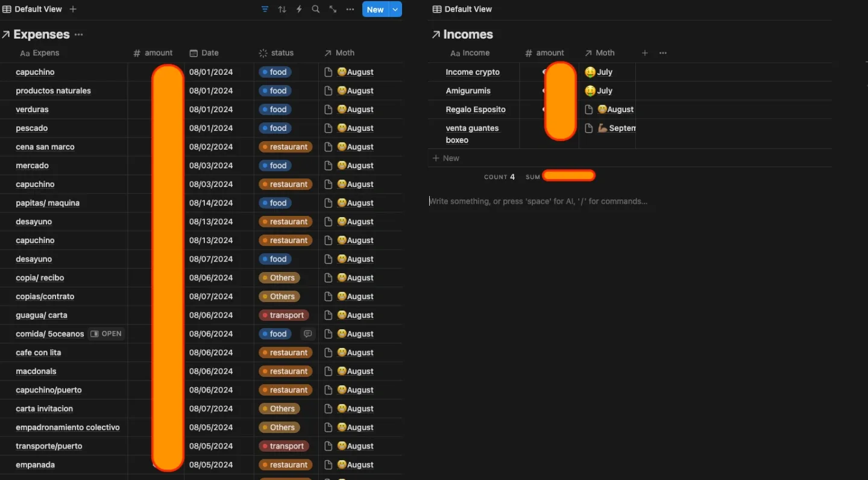Open the Income column header menu

pyautogui.click(x=471, y=53)
